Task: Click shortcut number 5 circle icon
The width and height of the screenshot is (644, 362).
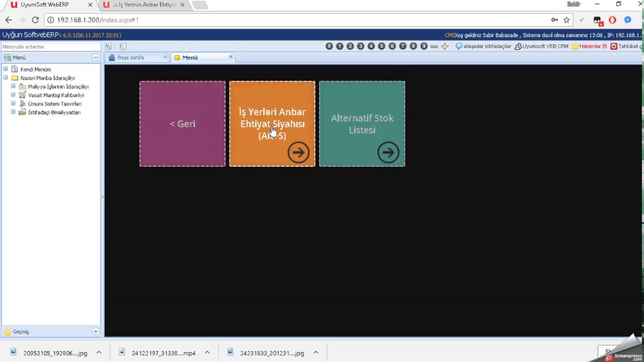Action: (381, 46)
